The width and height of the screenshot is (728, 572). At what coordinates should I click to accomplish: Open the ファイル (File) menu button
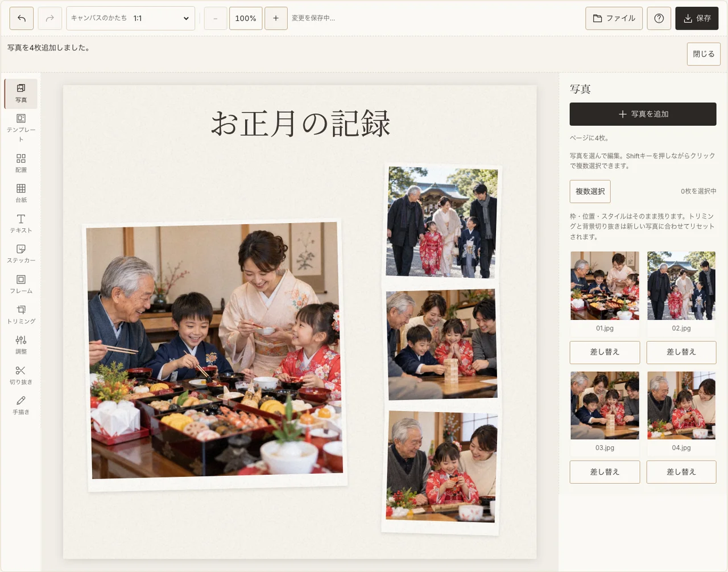[614, 18]
